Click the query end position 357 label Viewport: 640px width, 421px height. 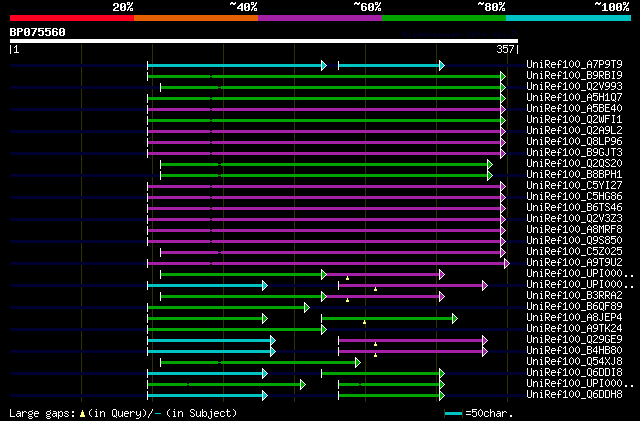(505, 49)
